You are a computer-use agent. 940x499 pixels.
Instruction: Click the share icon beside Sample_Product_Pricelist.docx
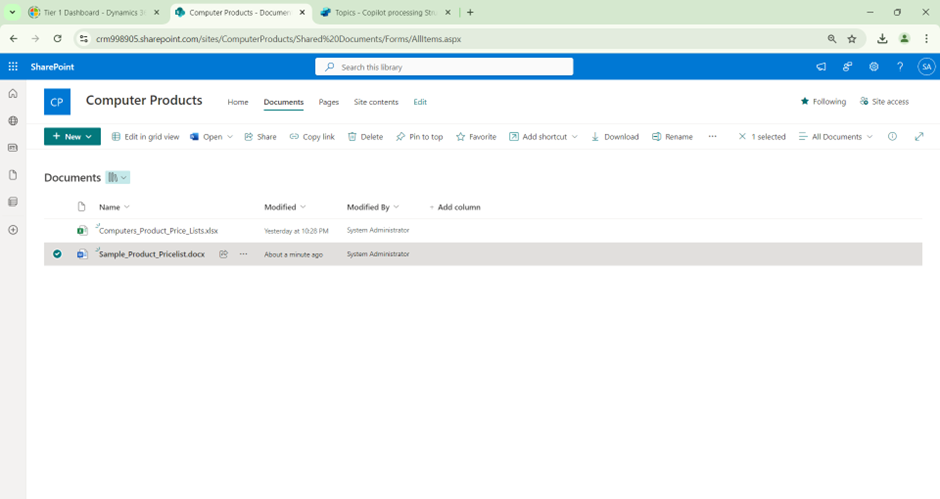[224, 254]
